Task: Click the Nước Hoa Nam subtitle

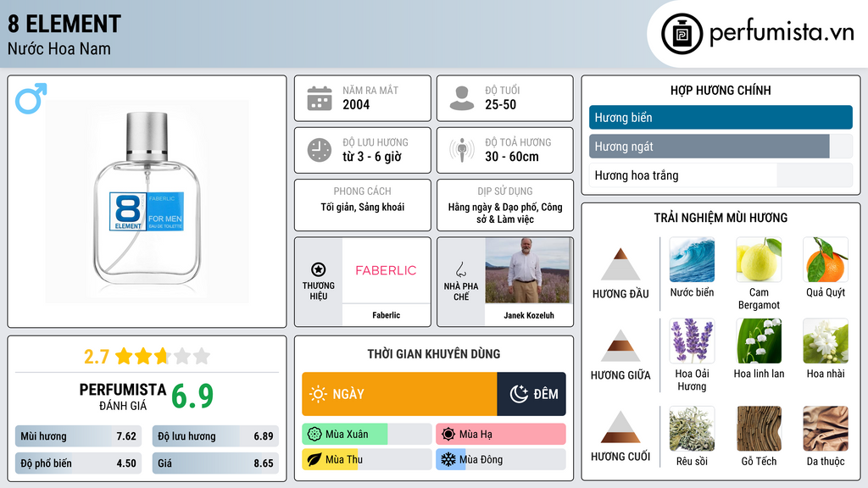Action: click(58, 48)
